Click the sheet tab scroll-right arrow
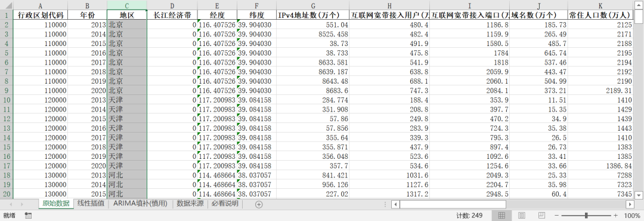This screenshot has height=221, width=644. 22,204
